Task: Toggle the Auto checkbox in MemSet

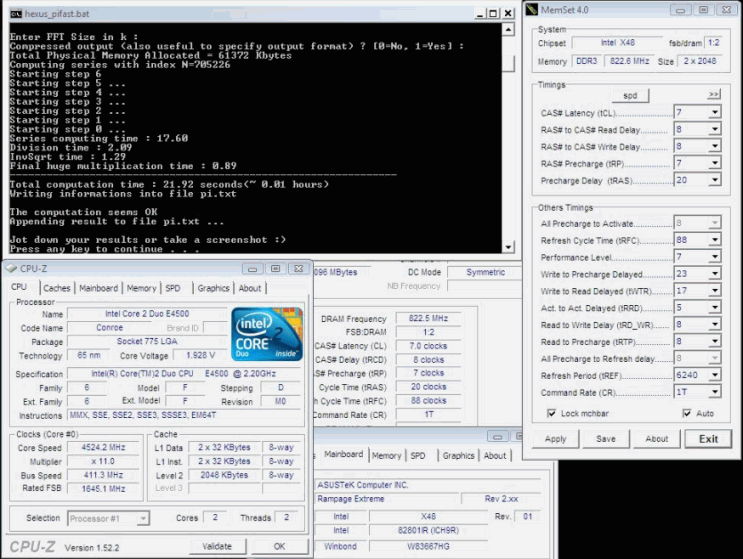Action: point(687,413)
